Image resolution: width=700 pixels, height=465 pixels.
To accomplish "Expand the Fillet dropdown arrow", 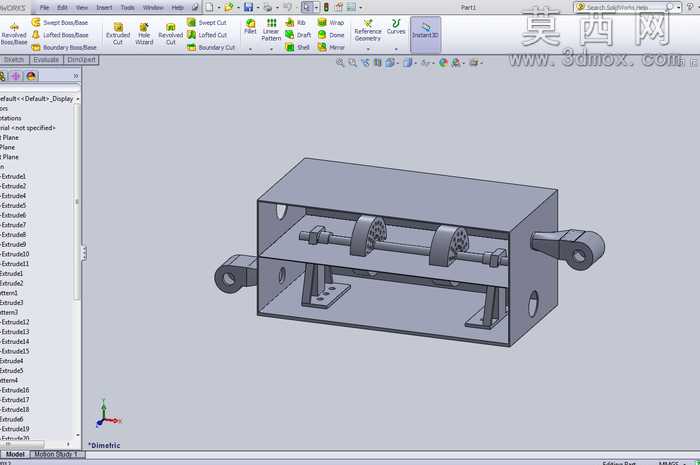I will pyautogui.click(x=250, y=49).
